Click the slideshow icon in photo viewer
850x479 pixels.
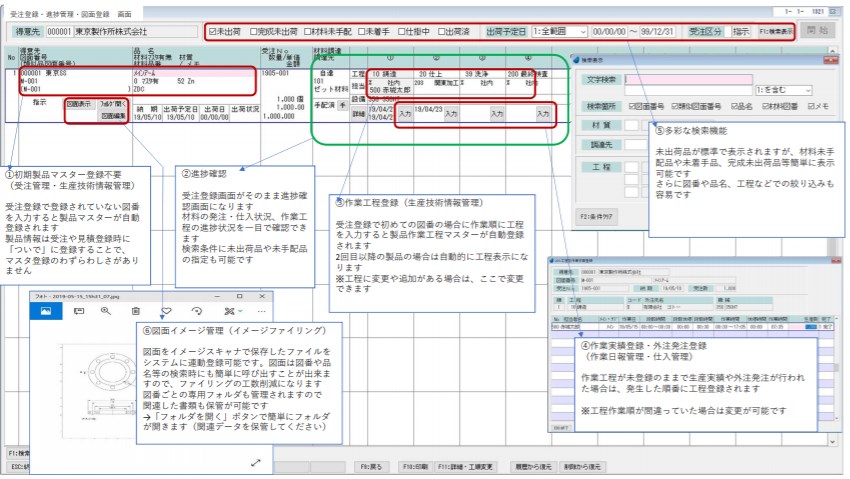[x=79, y=311]
